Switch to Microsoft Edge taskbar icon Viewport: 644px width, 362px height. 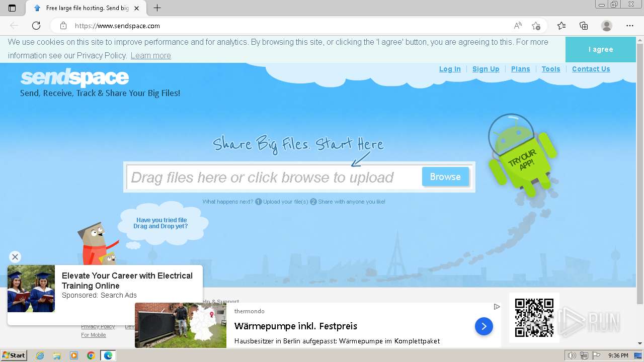click(x=108, y=355)
